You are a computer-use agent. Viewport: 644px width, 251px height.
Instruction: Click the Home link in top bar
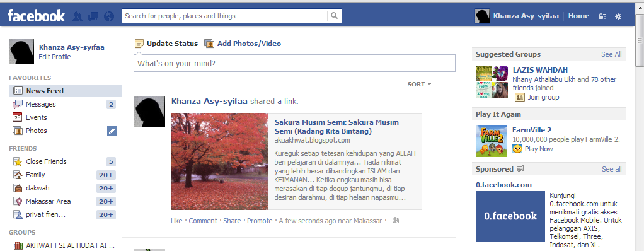[x=578, y=16]
